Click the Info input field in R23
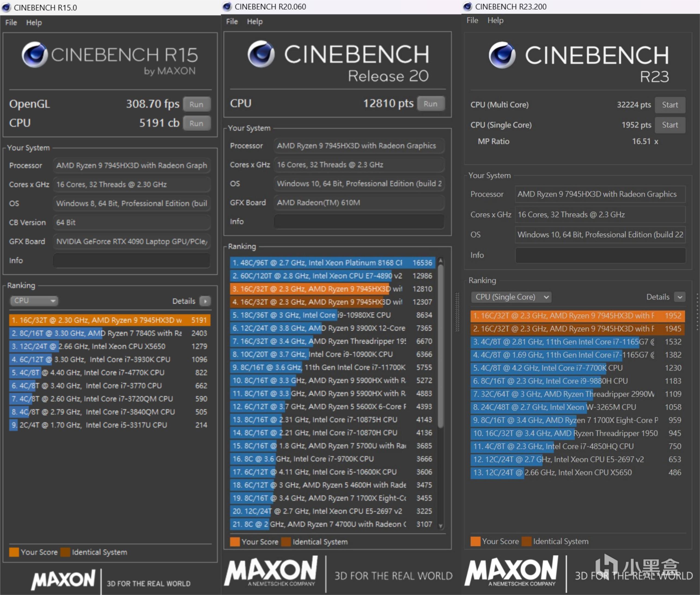 600,255
